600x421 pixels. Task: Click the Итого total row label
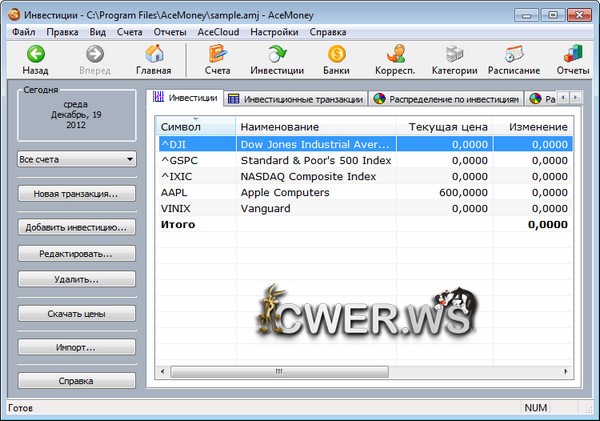(x=178, y=225)
